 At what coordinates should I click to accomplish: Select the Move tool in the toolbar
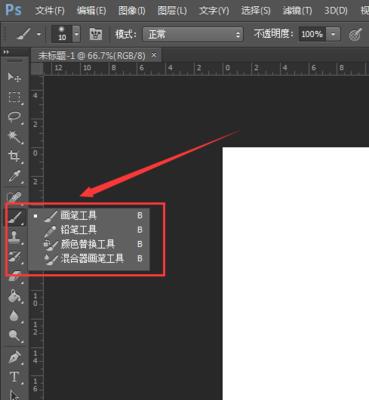[14, 78]
